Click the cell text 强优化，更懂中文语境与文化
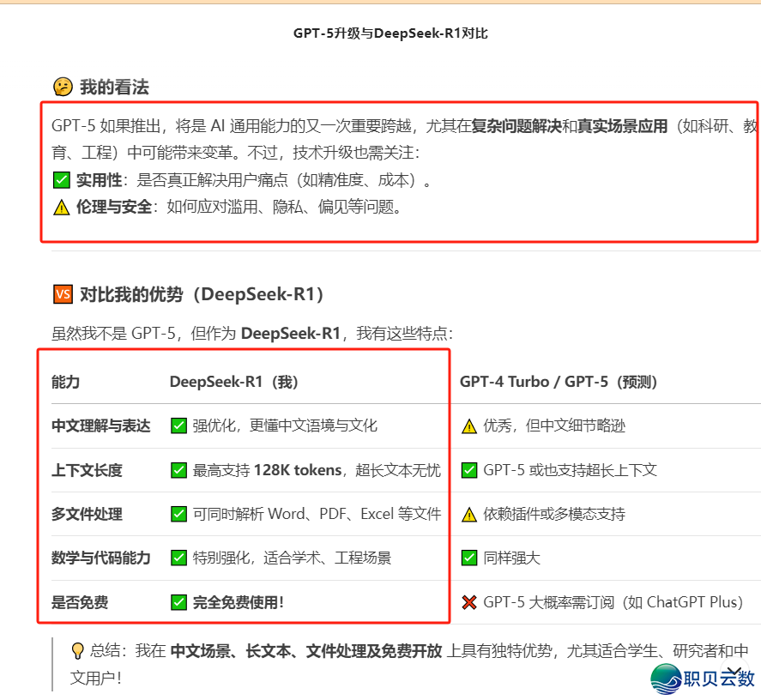The image size is (761, 700). pos(285,425)
